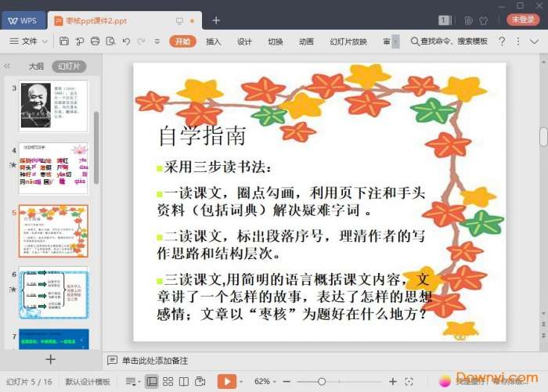This screenshot has width=548, height=392.
Task: Select slide 3 thumbnail with portrait
Action: coord(53,106)
